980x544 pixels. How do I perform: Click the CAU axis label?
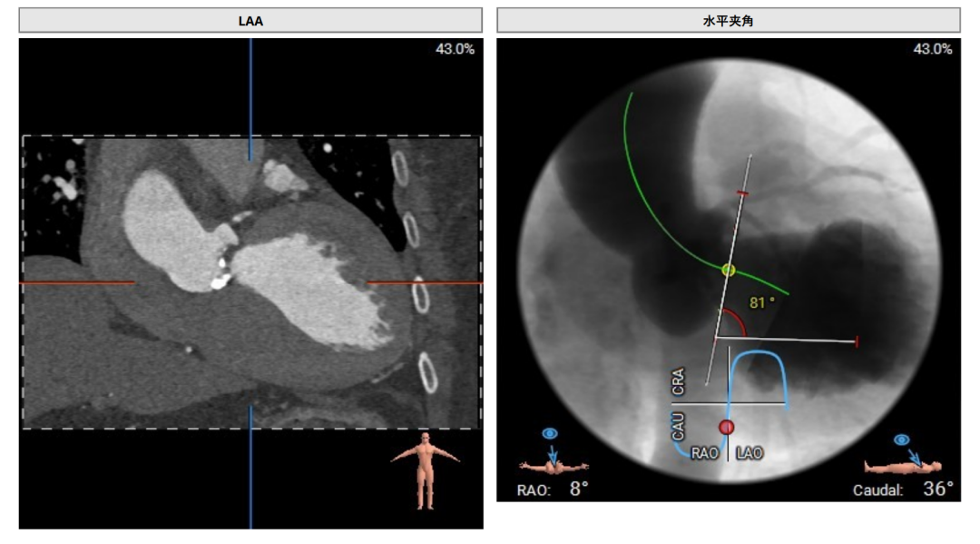tap(678, 426)
